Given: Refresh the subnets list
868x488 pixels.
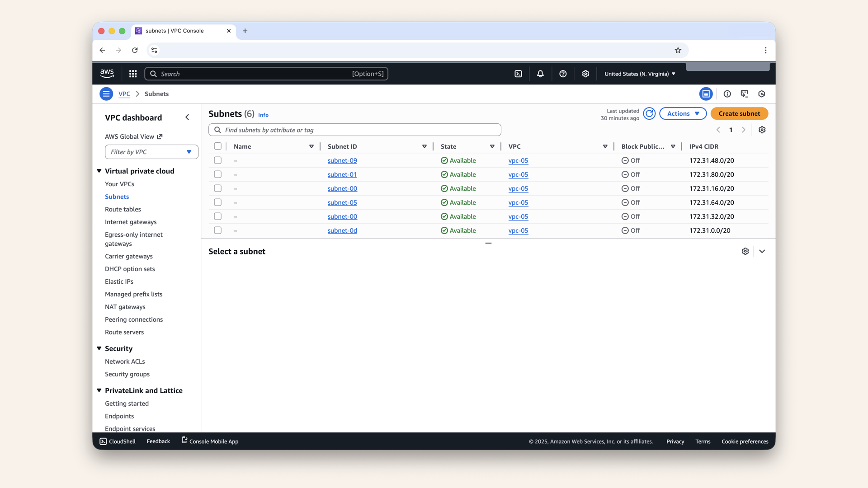Looking at the screenshot, I should tap(649, 113).
